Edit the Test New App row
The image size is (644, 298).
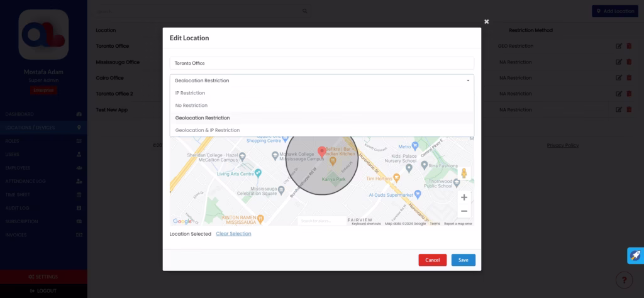619,109
